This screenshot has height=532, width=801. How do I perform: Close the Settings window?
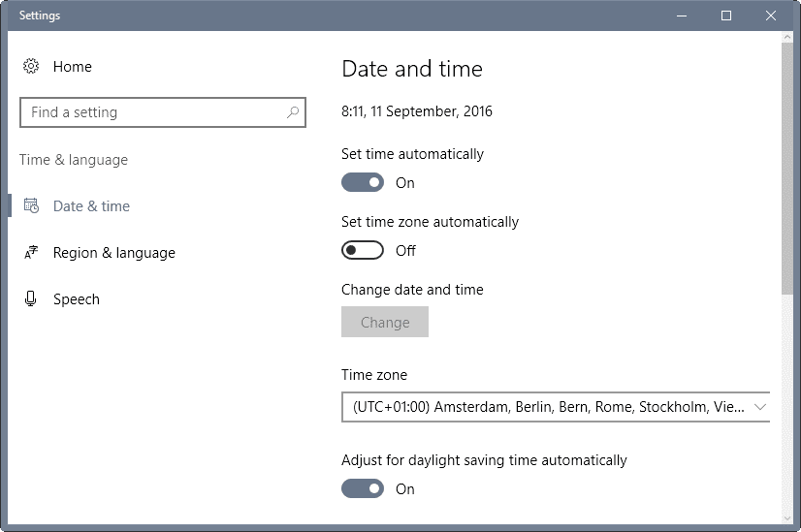coord(771,16)
